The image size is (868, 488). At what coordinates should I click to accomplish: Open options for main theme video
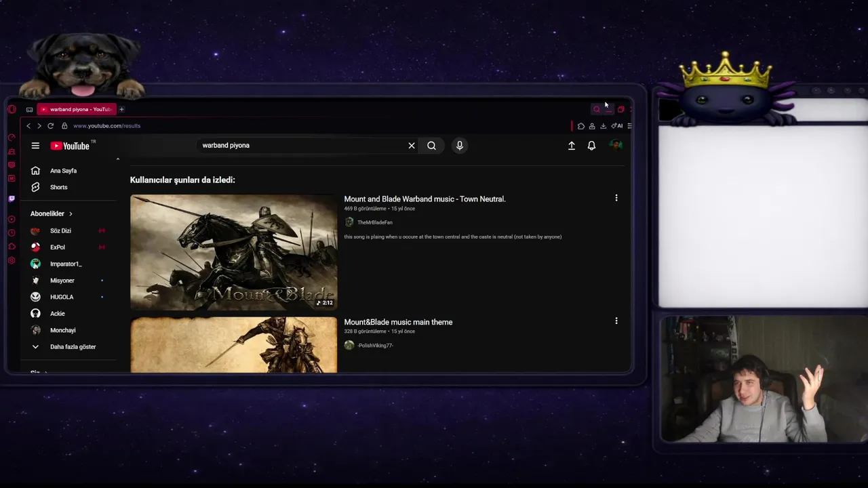pyautogui.click(x=616, y=321)
